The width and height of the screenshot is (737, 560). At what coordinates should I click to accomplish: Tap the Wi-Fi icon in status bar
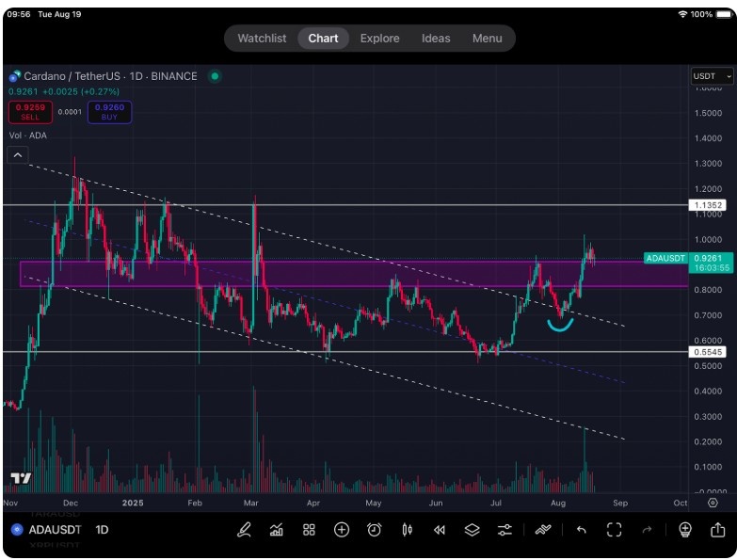682,14
